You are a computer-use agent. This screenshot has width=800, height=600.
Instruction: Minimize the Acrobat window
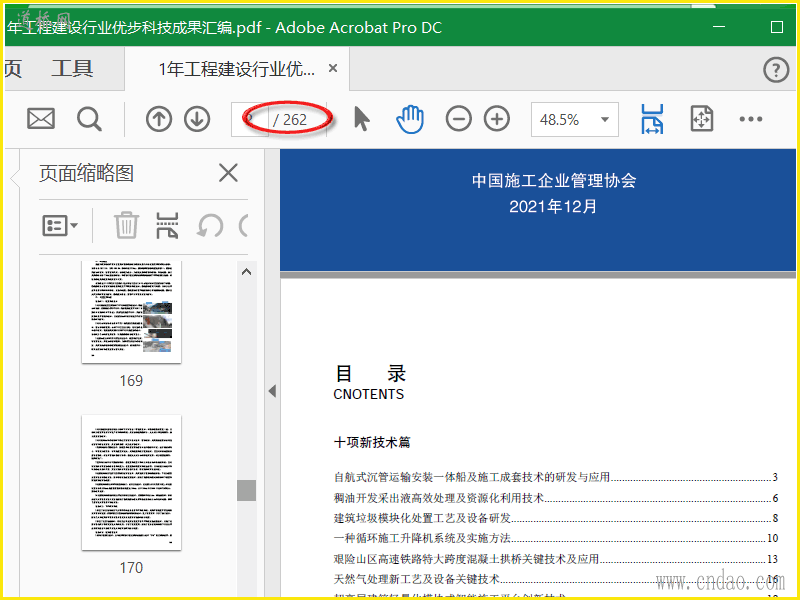(719, 27)
